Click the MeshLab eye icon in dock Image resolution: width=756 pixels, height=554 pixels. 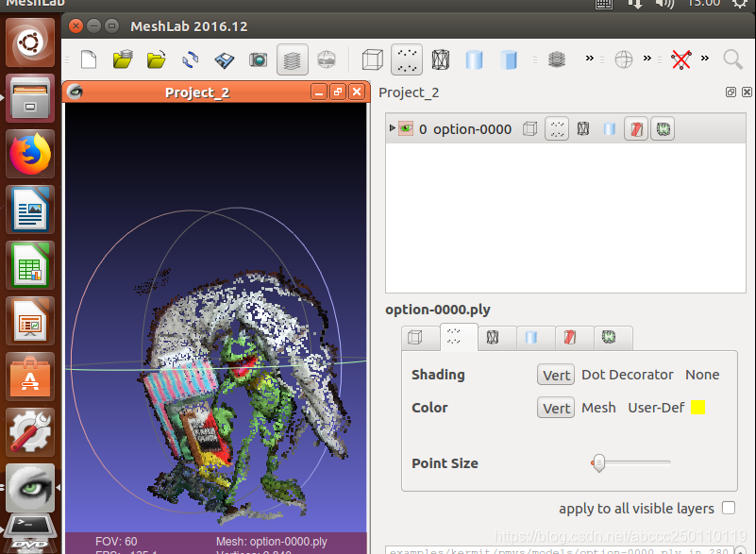pos(30,488)
